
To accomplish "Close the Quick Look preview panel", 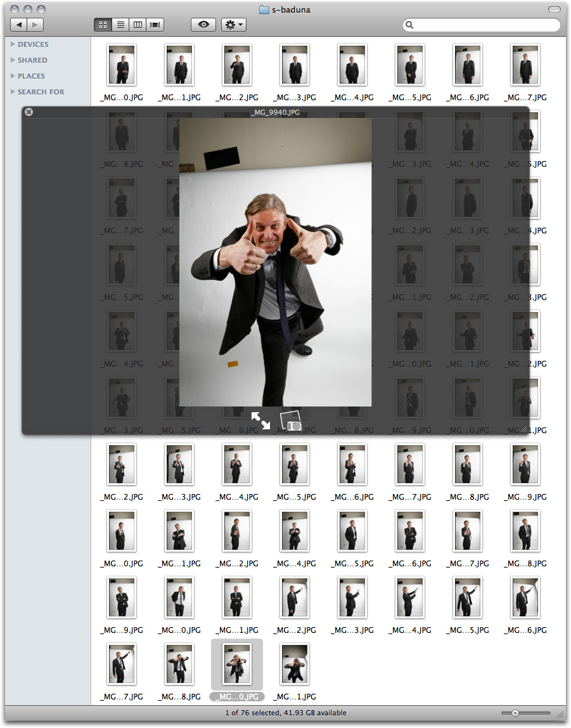I will (29, 112).
